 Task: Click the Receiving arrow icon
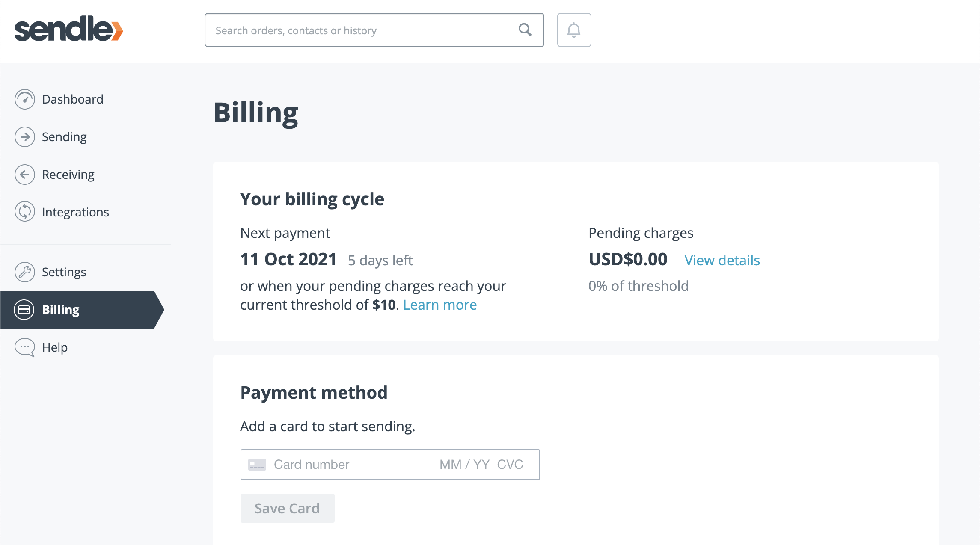click(x=25, y=175)
